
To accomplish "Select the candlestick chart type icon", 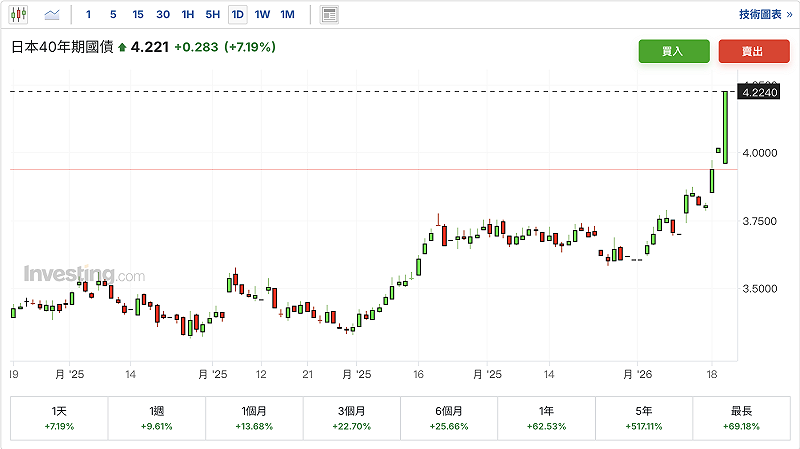I will pos(20,14).
